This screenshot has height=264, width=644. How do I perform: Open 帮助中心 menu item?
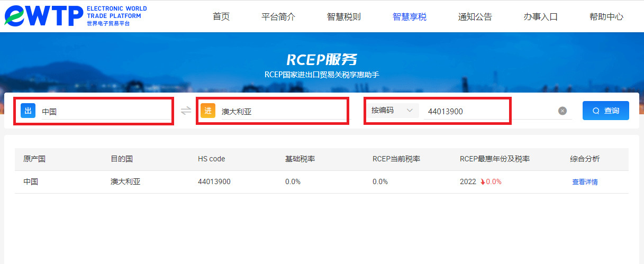tap(606, 16)
